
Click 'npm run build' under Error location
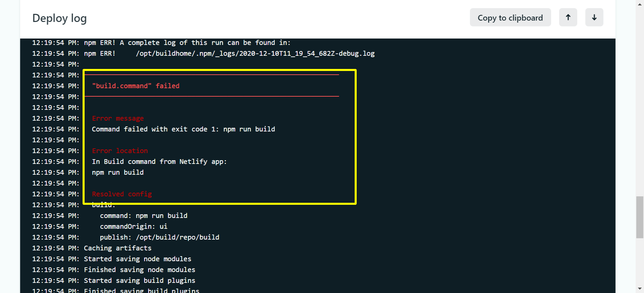click(x=118, y=172)
